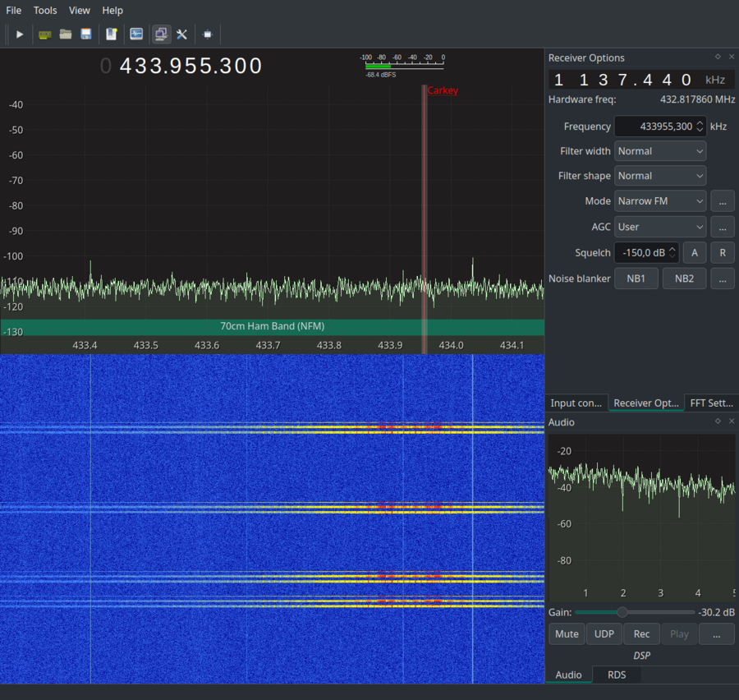The image size is (739, 700).
Task: Adjust audio Gain slider handle
Action: click(x=622, y=612)
